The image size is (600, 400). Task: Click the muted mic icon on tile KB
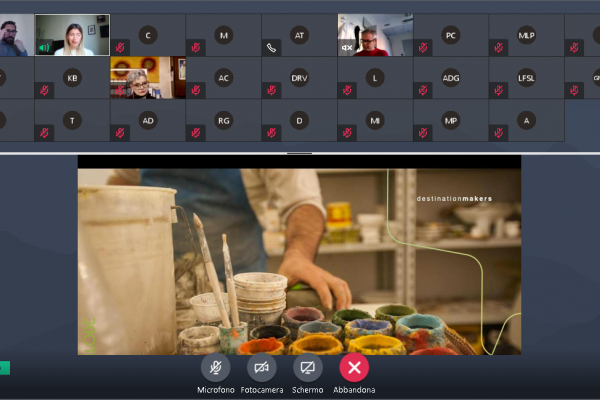coord(44,90)
